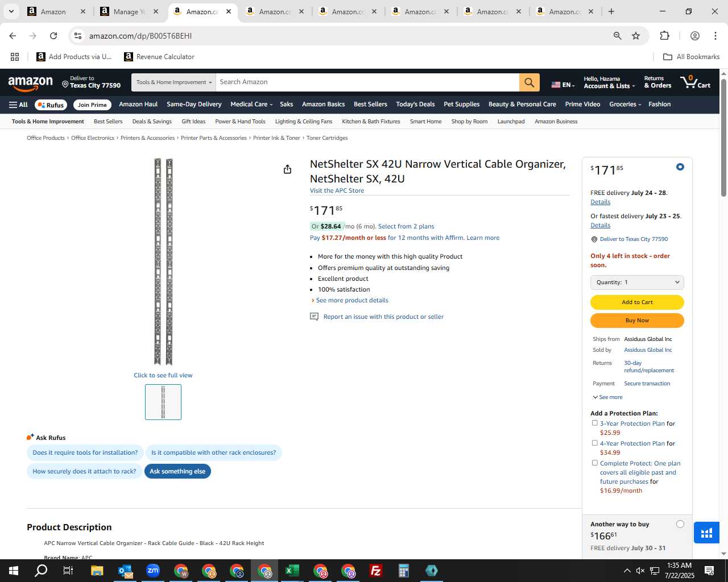Click the zoom magnifier in address bar
728x582 pixels.
[x=617, y=36]
